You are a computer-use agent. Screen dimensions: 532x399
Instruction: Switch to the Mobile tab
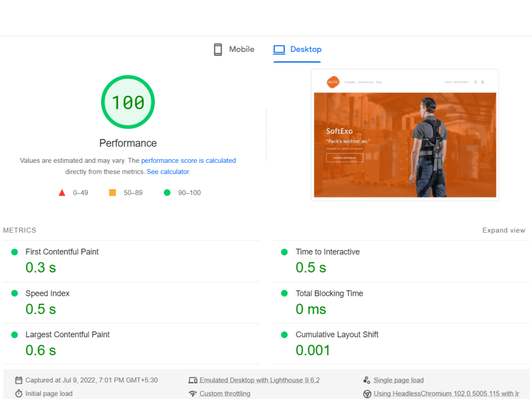point(234,49)
